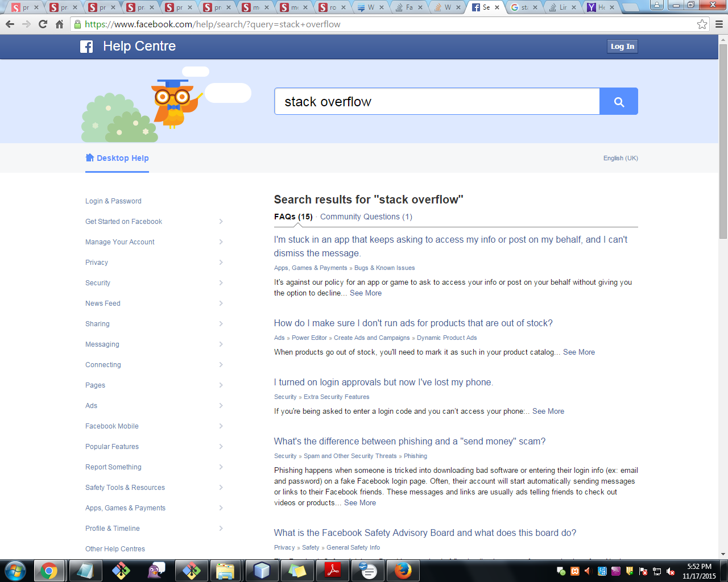728x582 pixels.
Task: Click the stack overflow search field
Action: [x=437, y=101]
